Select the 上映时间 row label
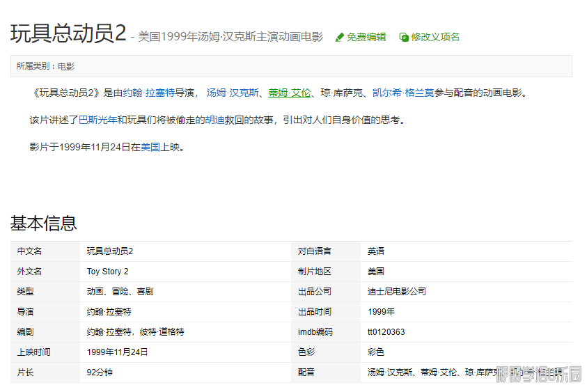Screen dimensions: 587x392 tap(33, 352)
